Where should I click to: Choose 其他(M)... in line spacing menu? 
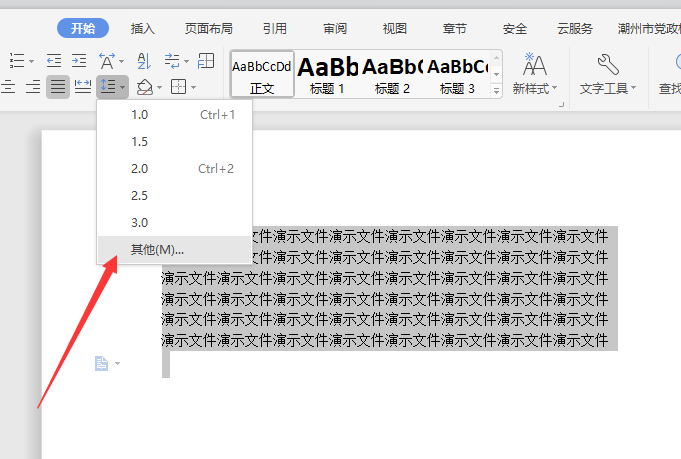(x=175, y=250)
